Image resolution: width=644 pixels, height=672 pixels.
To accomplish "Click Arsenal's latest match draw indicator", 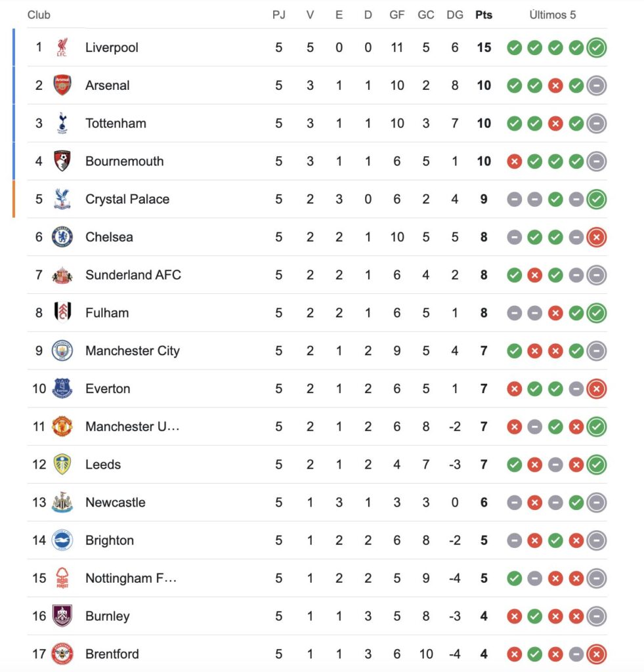I will [x=596, y=85].
